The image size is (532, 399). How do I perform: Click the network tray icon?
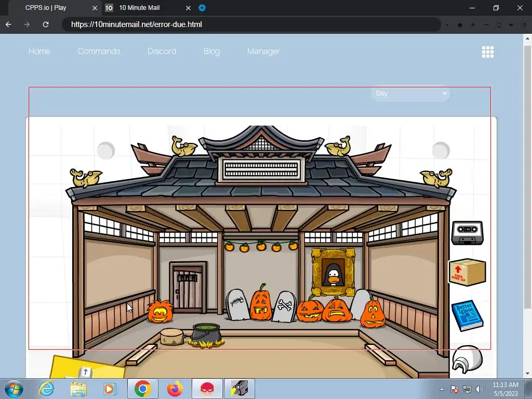(467, 389)
